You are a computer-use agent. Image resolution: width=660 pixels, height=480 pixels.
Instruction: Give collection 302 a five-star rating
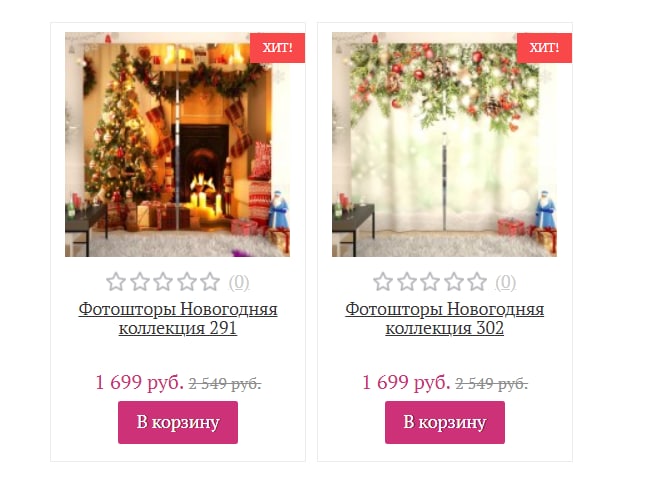(x=477, y=282)
